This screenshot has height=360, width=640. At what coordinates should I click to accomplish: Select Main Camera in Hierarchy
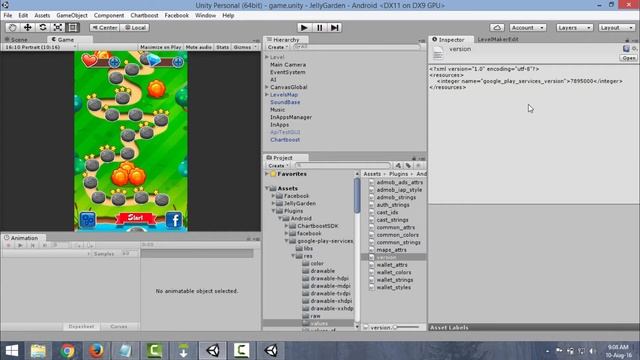point(288,64)
